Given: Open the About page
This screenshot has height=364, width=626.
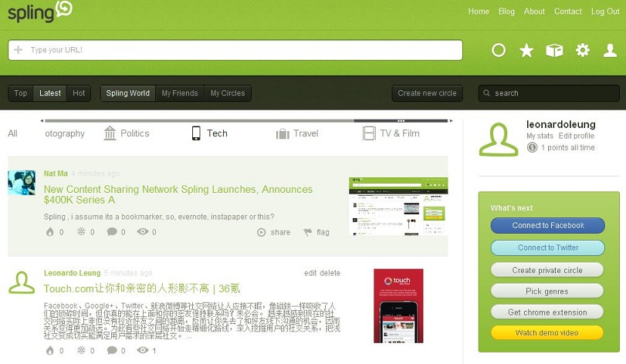Looking at the screenshot, I should pos(534,12).
